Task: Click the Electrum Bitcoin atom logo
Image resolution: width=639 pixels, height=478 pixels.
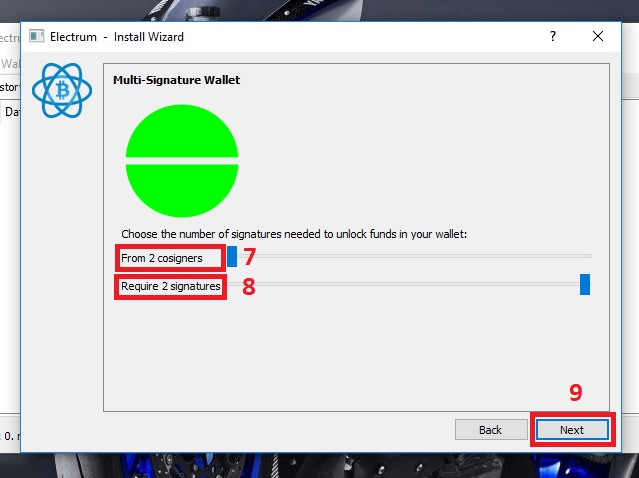Action: [x=62, y=90]
